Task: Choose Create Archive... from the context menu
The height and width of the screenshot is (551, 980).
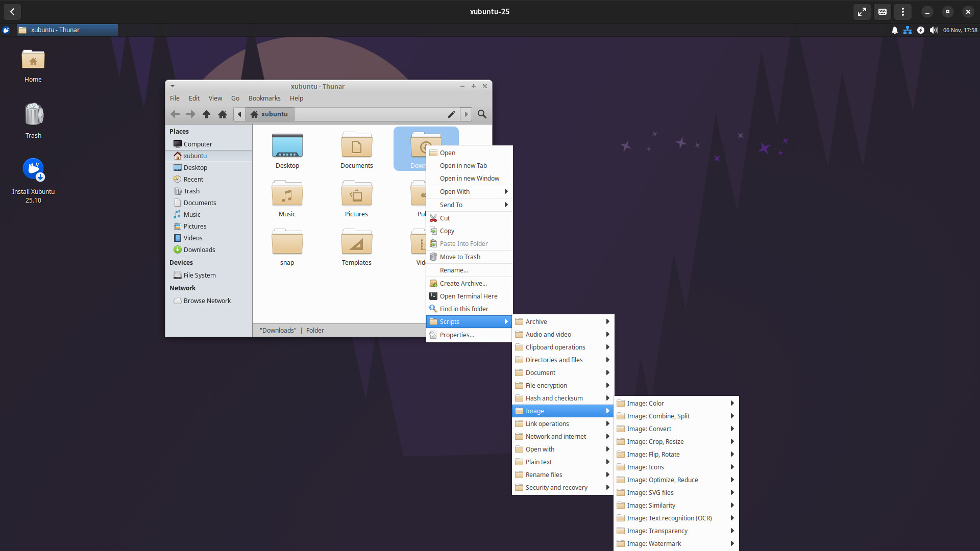Action: pyautogui.click(x=463, y=283)
